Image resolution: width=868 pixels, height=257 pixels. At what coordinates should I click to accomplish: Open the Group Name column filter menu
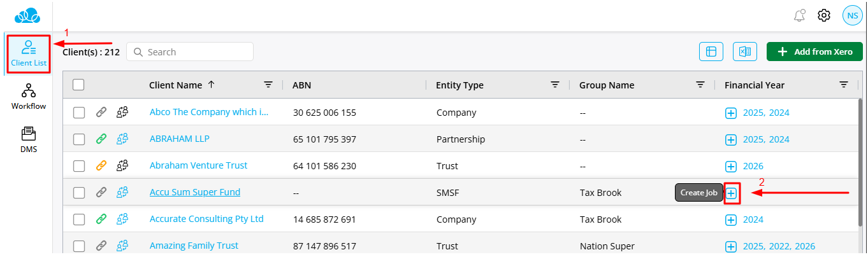pyautogui.click(x=700, y=85)
